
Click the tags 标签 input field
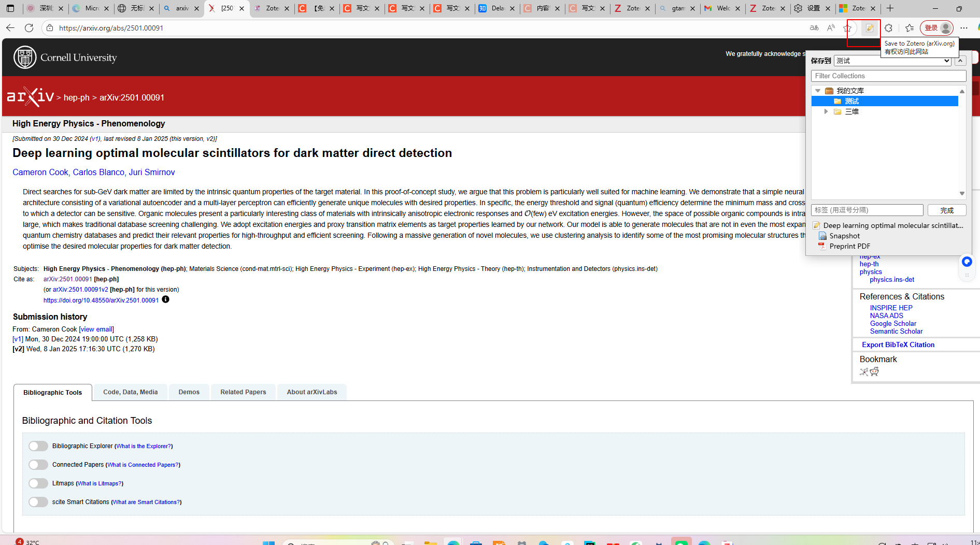(x=867, y=210)
